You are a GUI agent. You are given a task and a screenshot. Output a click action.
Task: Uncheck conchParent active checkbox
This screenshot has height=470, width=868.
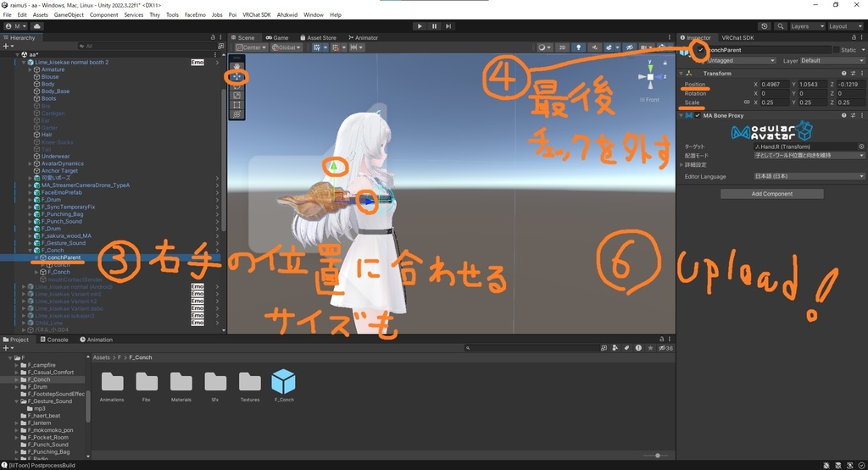(701, 50)
